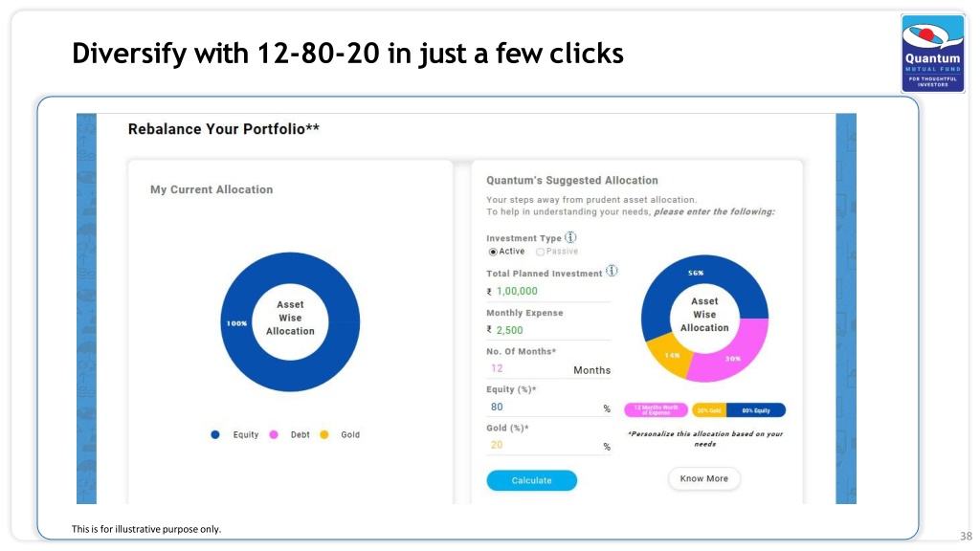The height and width of the screenshot is (551, 980).
Task: Click the 'My Current Allocation' title
Action: point(212,190)
